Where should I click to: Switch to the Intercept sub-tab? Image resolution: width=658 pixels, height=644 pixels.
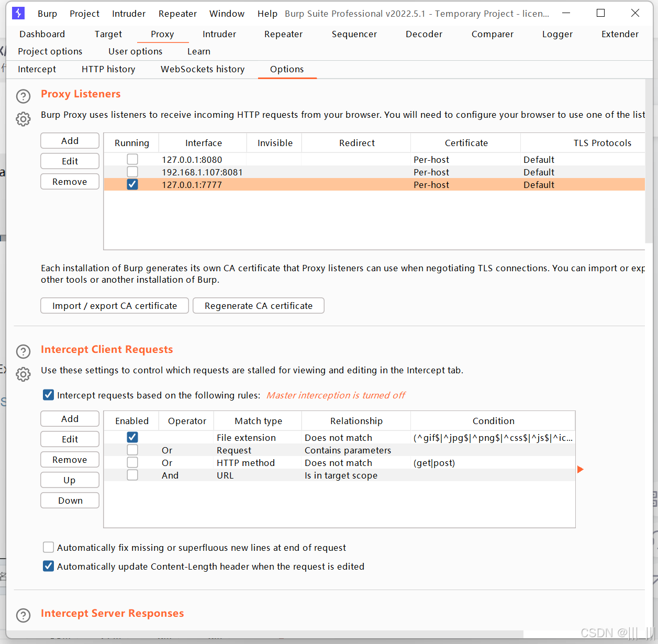pyautogui.click(x=37, y=69)
